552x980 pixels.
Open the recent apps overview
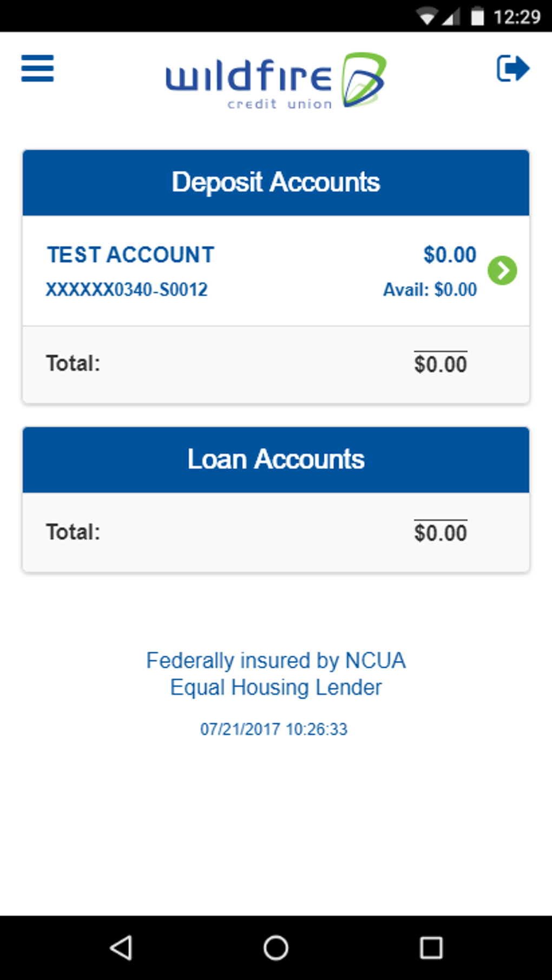click(431, 948)
